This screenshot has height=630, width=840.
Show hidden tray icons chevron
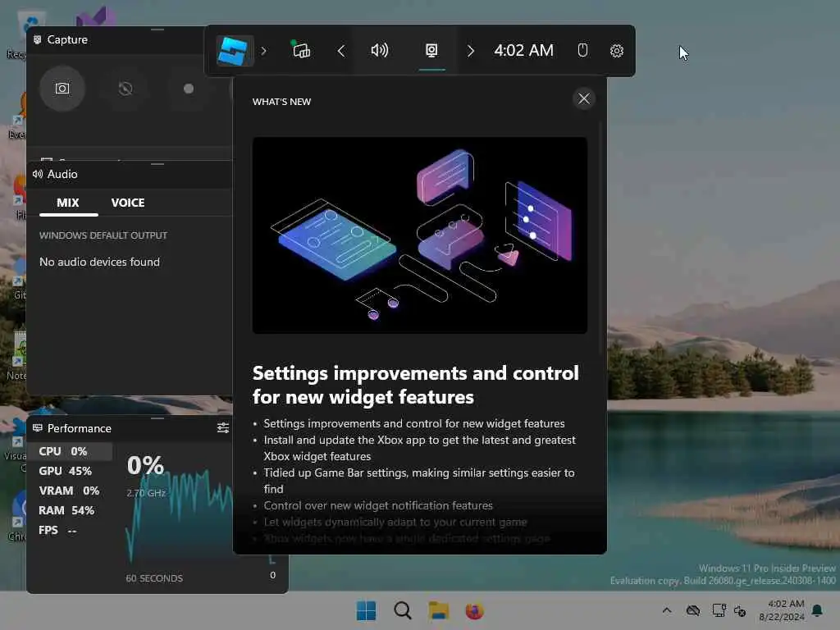(x=666, y=610)
